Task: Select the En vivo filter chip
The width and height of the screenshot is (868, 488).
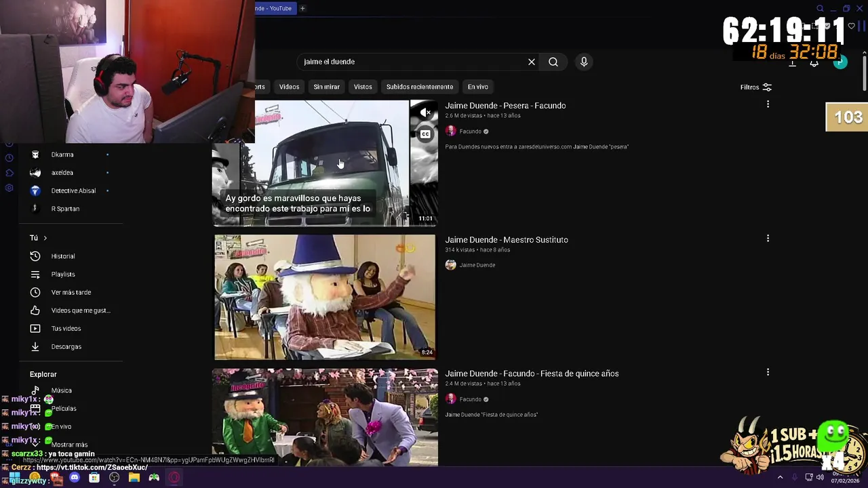Action: (x=478, y=87)
